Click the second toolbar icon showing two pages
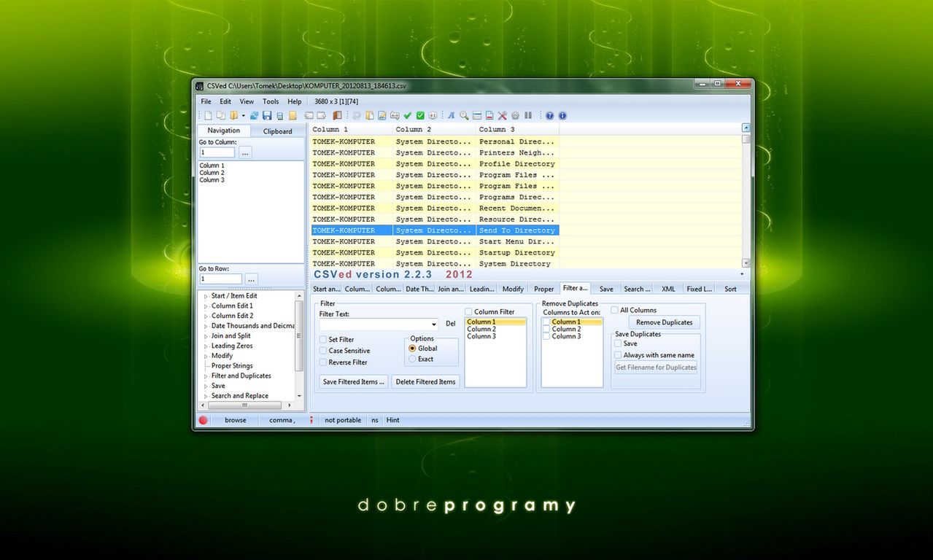Screen dimensions: 933x560 click(x=220, y=115)
